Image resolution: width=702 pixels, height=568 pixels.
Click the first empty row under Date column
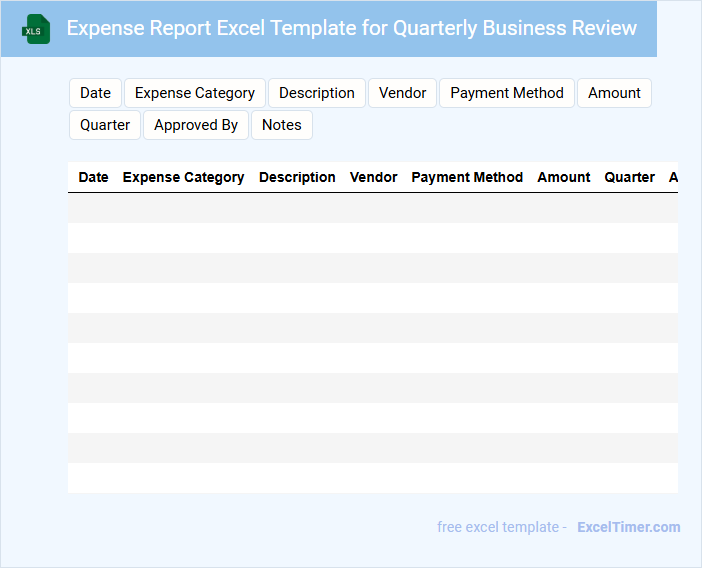click(x=93, y=208)
